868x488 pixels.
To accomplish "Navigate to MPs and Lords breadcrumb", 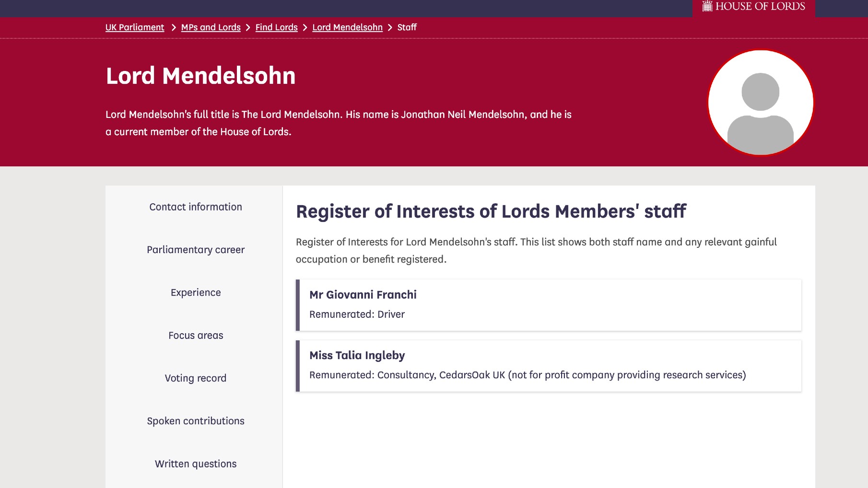I will [211, 27].
